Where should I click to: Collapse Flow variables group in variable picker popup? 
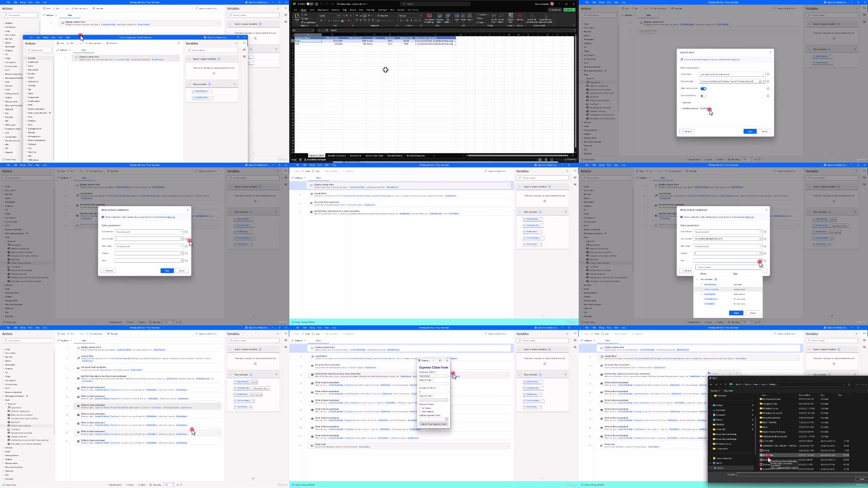pyautogui.click(x=697, y=279)
